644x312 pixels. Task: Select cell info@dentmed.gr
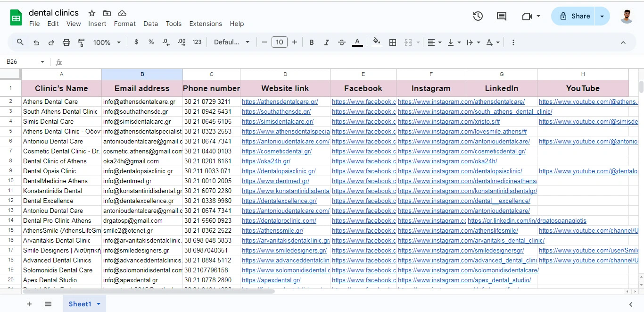click(x=142, y=181)
